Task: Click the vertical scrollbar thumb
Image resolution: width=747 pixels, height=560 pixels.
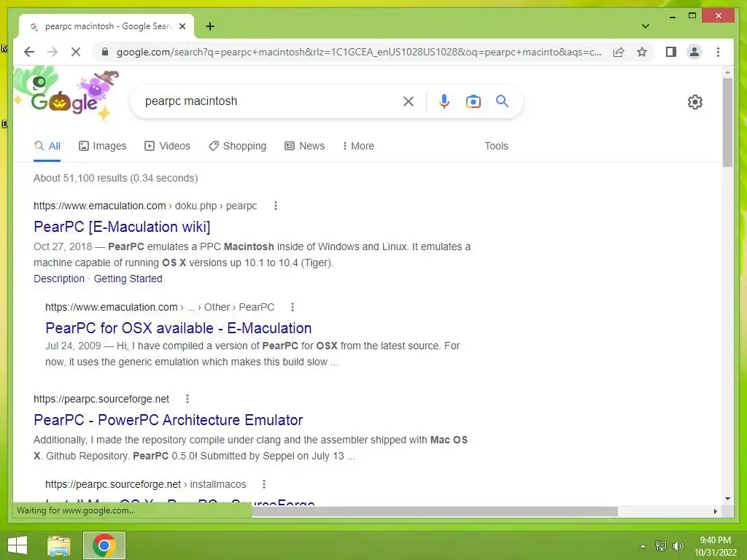Action: [727, 122]
